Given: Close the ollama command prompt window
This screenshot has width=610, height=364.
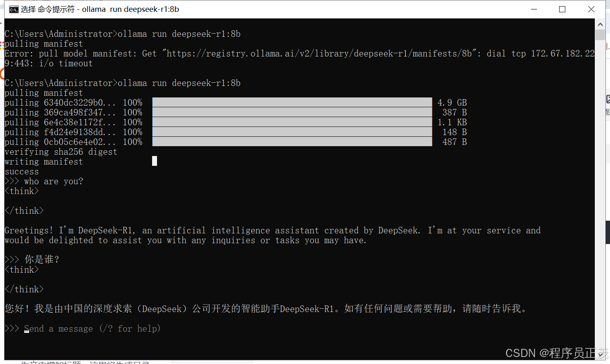Looking at the screenshot, I should (x=591, y=9).
